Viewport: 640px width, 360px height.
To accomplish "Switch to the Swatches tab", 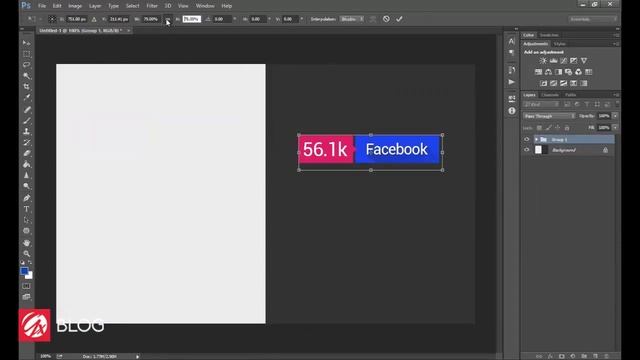I will 549,36.
